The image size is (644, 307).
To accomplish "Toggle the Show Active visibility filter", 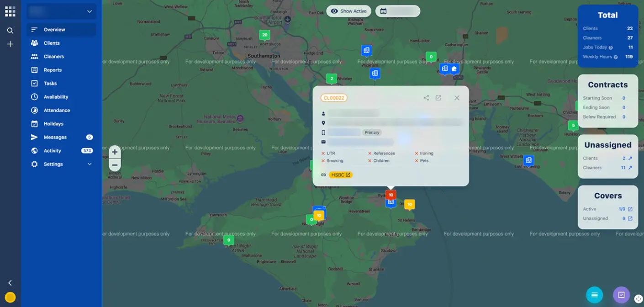I will click(348, 11).
